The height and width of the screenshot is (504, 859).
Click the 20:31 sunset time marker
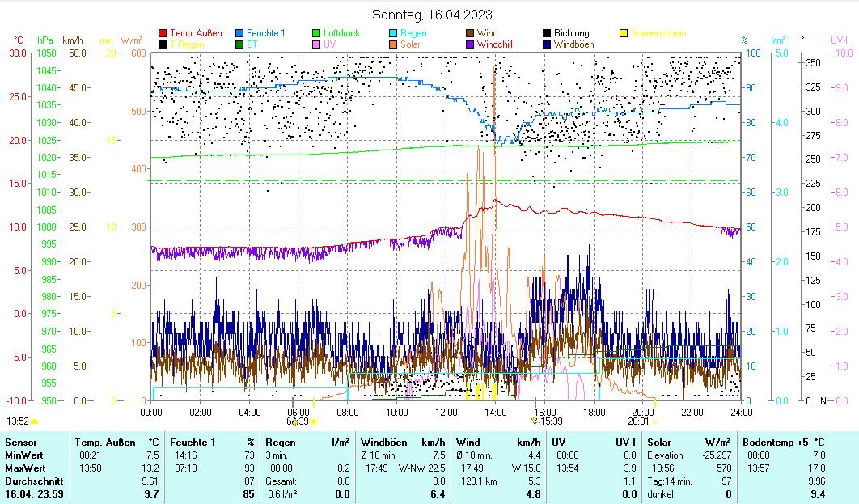pos(638,421)
